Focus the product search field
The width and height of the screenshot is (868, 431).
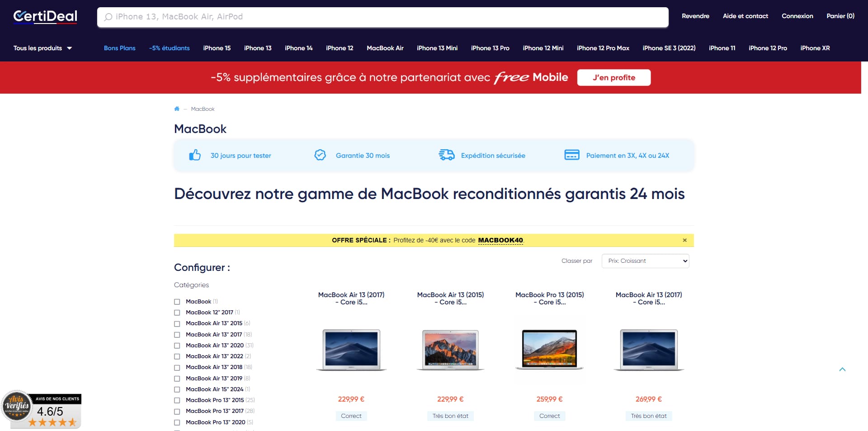coord(382,17)
